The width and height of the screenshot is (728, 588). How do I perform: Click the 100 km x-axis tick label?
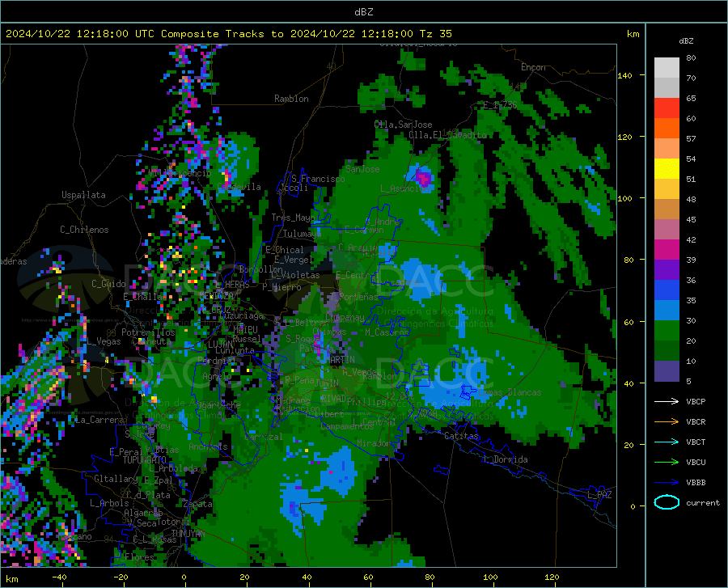tap(490, 577)
